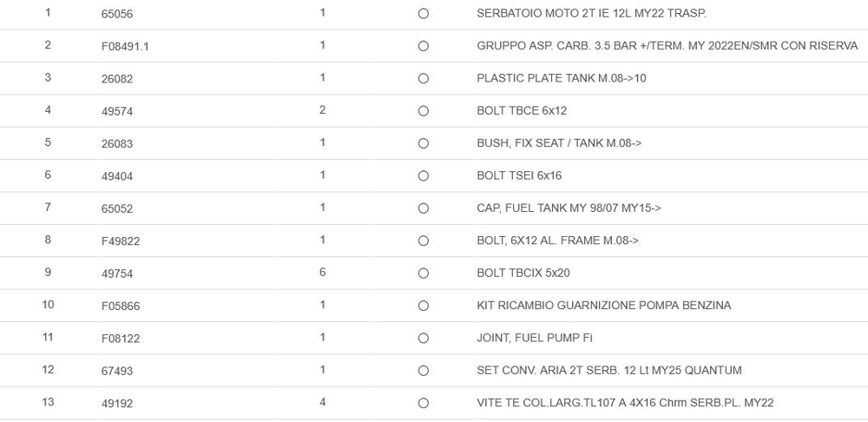The image size is (868, 422).
Task: Pick radio option for KIT RICAMBIO GUARNIZIONE
Action: click(423, 306)
